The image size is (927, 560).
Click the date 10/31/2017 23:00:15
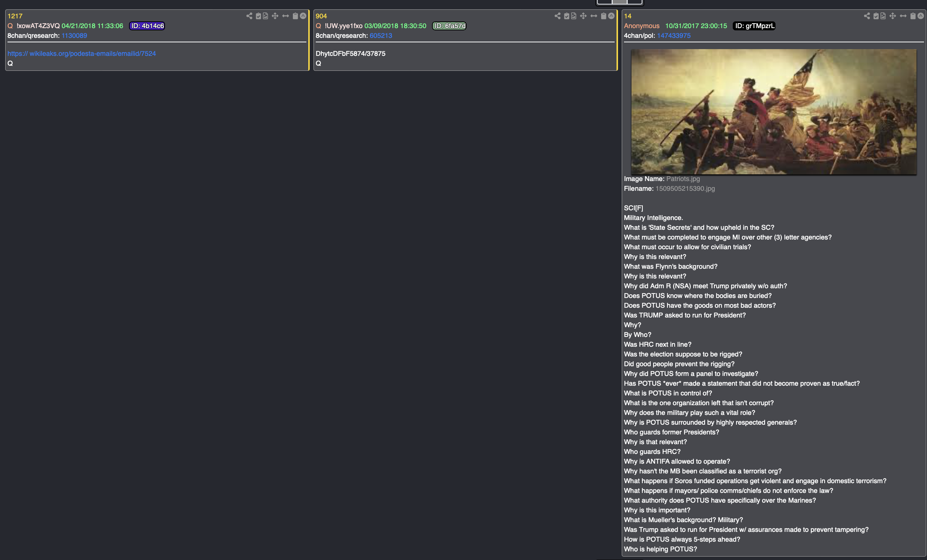[x=696, y=26]
